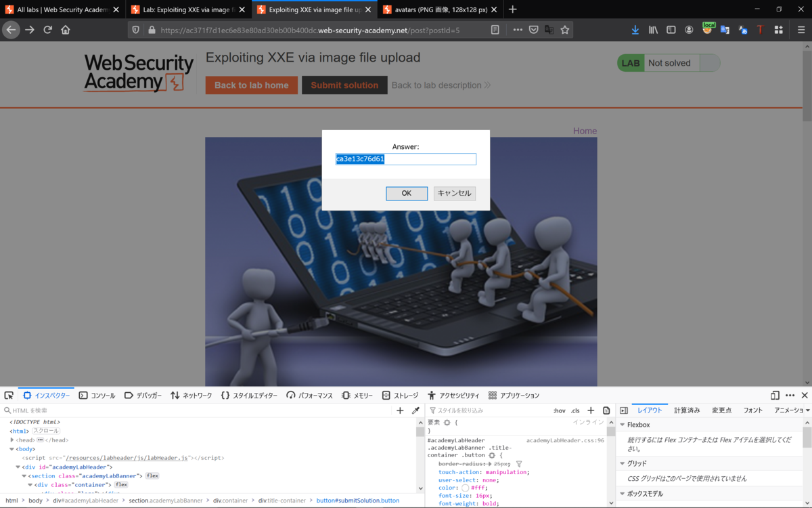Toggle print media simulation icon in rules

coord(606,410)
